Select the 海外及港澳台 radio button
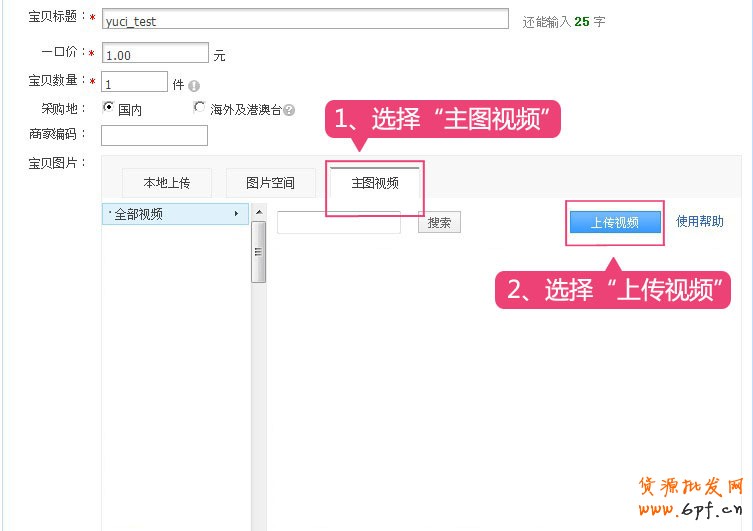The height and width of the screenshot is (531, 753). coord(199,108)
